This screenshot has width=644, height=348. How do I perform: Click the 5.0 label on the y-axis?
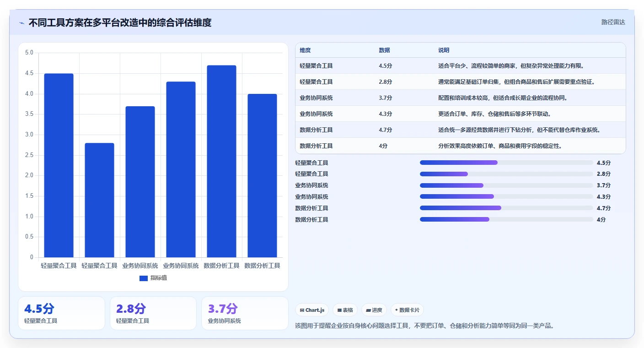click(29, 53)
